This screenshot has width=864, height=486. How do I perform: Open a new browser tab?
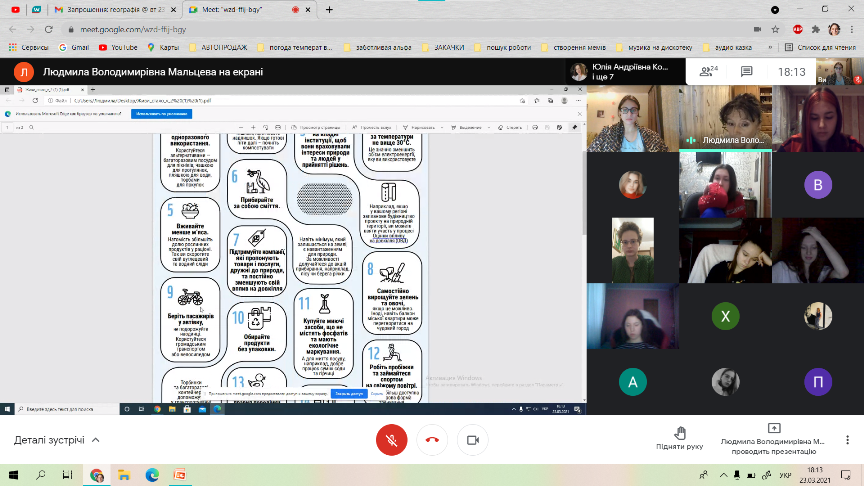click(329, 9)
